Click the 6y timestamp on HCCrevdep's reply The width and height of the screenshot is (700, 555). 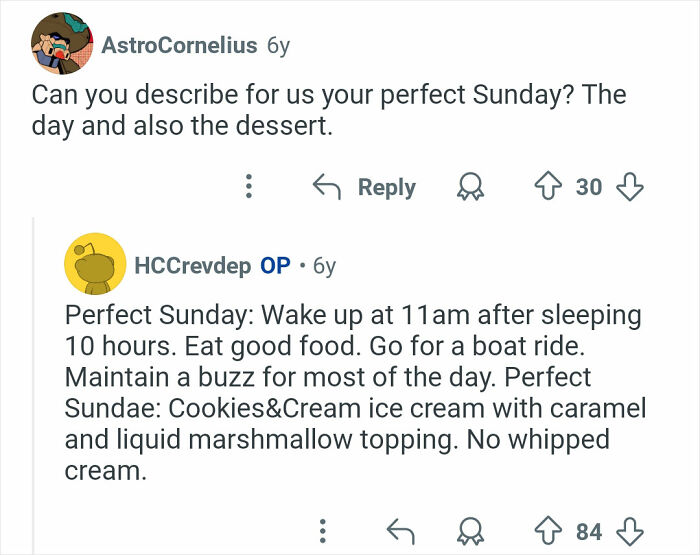coord(324,266)
